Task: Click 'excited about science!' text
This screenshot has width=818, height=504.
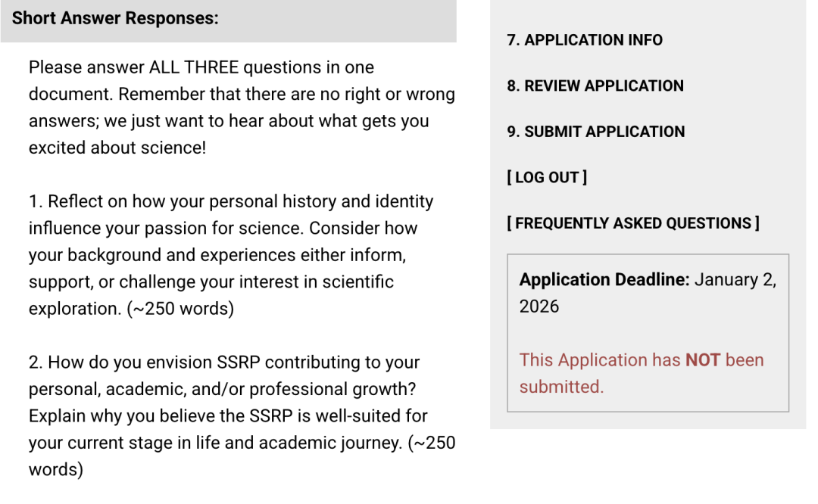Action: coord(117,148)
